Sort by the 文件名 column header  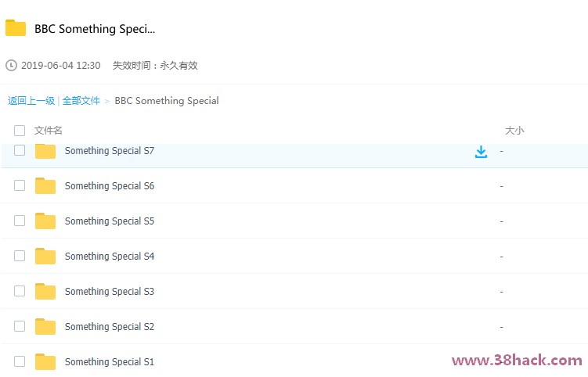pyautogui.click(x=49, y=131)
